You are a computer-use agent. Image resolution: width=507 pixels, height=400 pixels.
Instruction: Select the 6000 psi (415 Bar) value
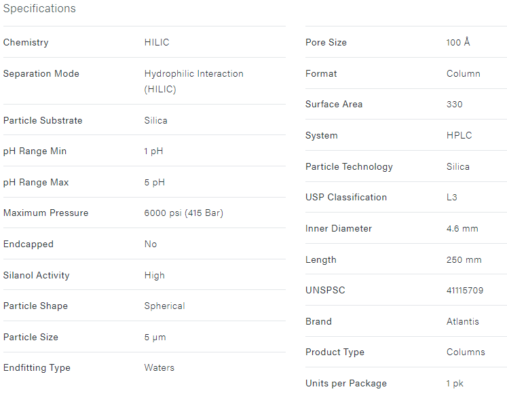point(184,213)
